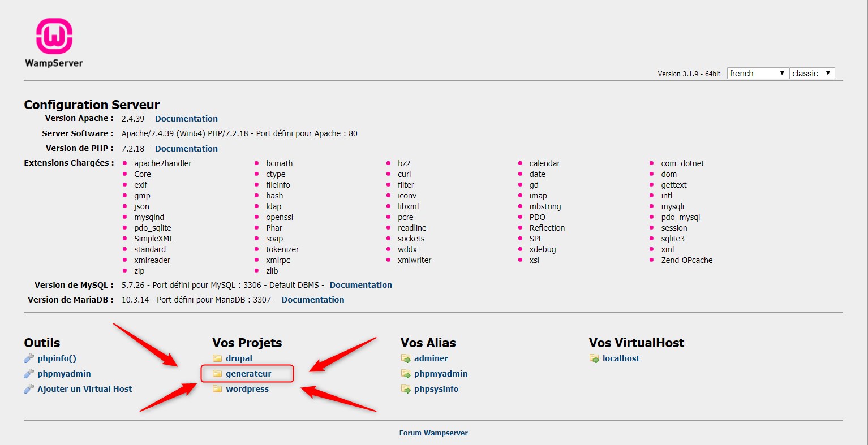This screenshot has width=868, height=445.
Task: Click wrench icon beside Ajouter un Virtual Host
Action: click(29, 389)
